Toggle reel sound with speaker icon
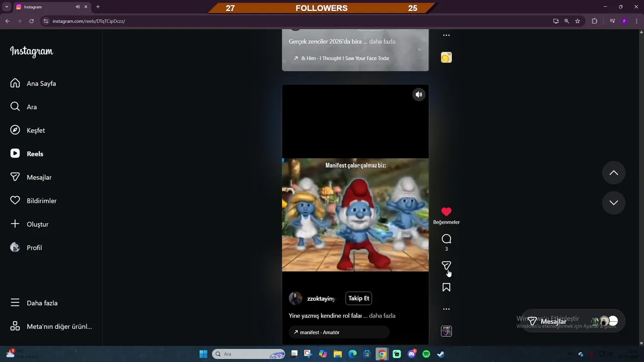 pyautogui.click(x=419, y=95)
